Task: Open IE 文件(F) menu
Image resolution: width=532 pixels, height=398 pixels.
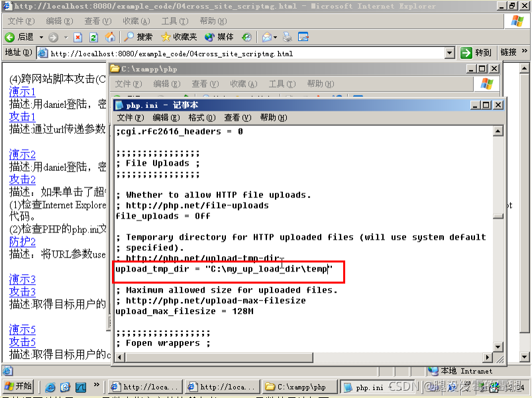Action: tap(21, 21)
